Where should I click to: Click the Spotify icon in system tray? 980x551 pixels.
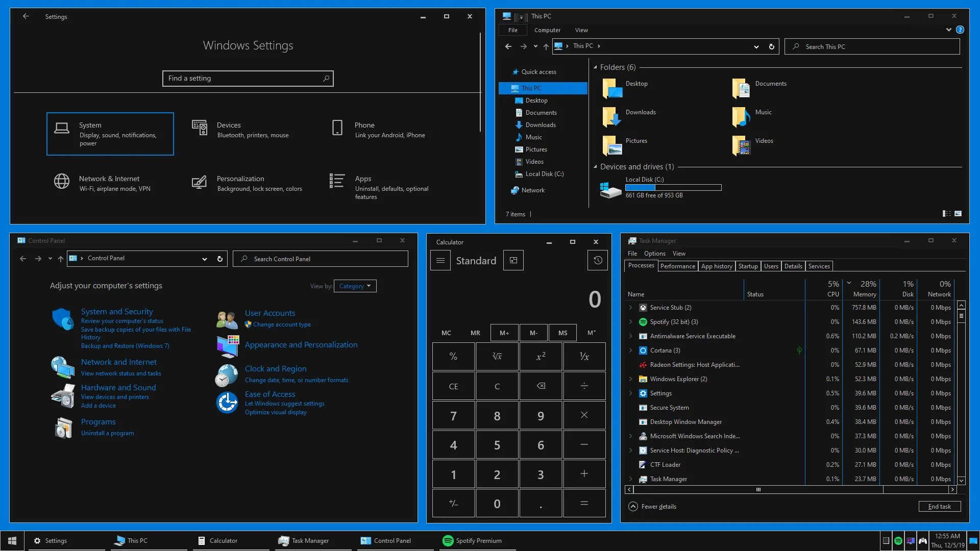pyautogui.click(x=898, y=541)
